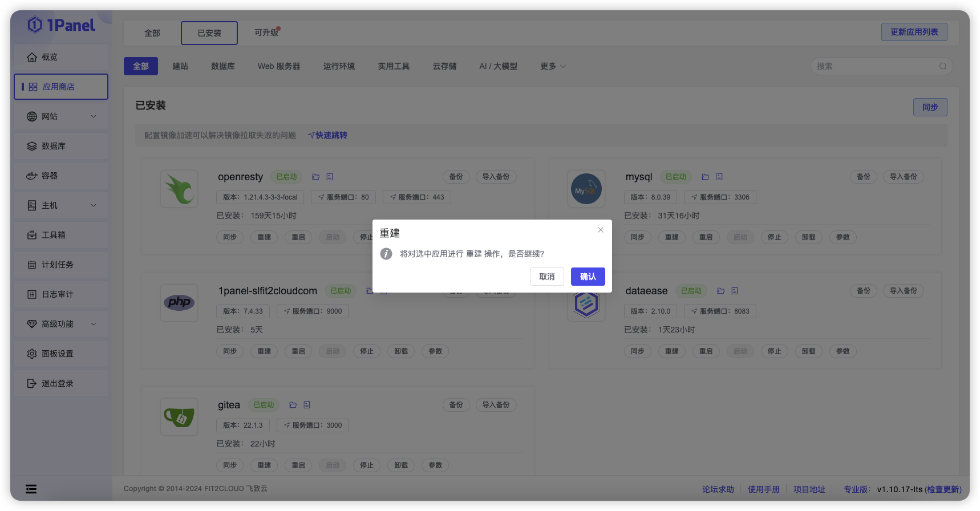Close the 重建 dialog with X
This screenshot has width=980, height=511.
tap(601, 230)
